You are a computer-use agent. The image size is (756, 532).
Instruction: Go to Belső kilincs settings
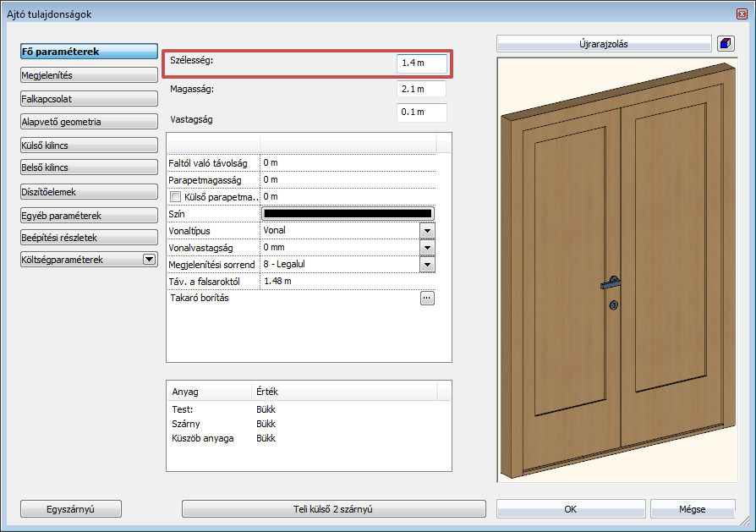(x=89, y=167)
